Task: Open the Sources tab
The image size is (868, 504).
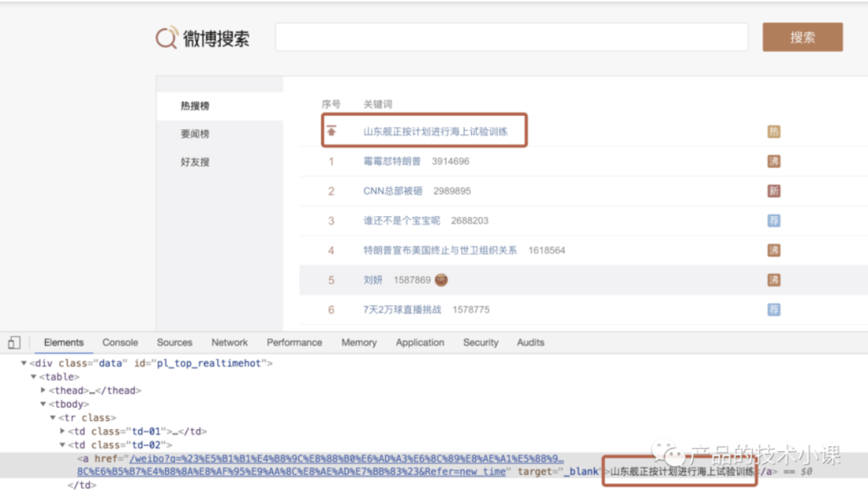Action: (174, 342)
